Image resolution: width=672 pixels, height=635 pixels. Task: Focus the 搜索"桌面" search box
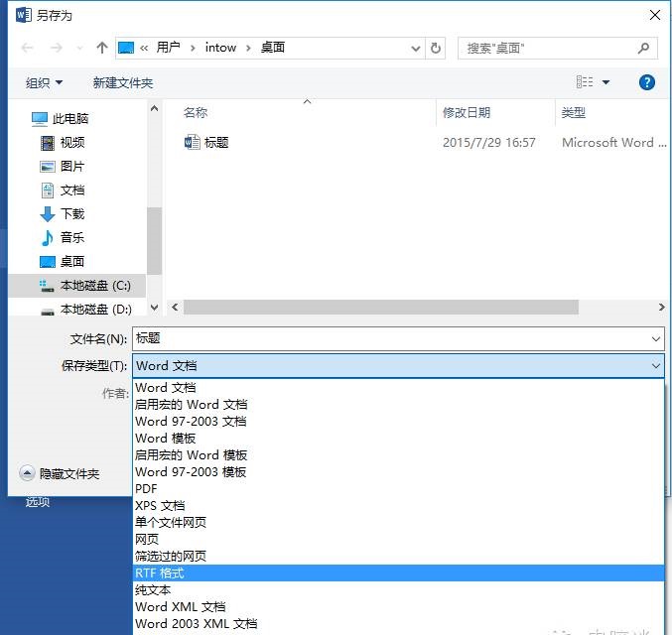[x=557, y=48]
